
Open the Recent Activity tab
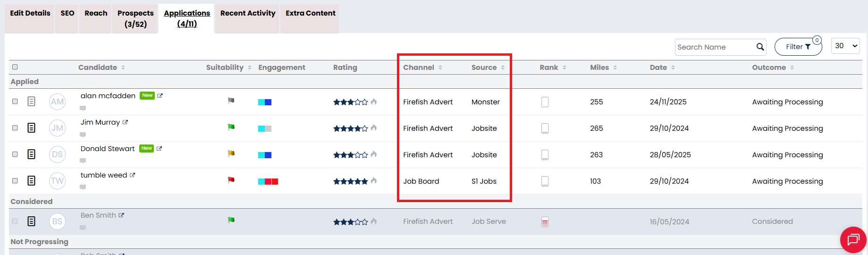[247, 13]
